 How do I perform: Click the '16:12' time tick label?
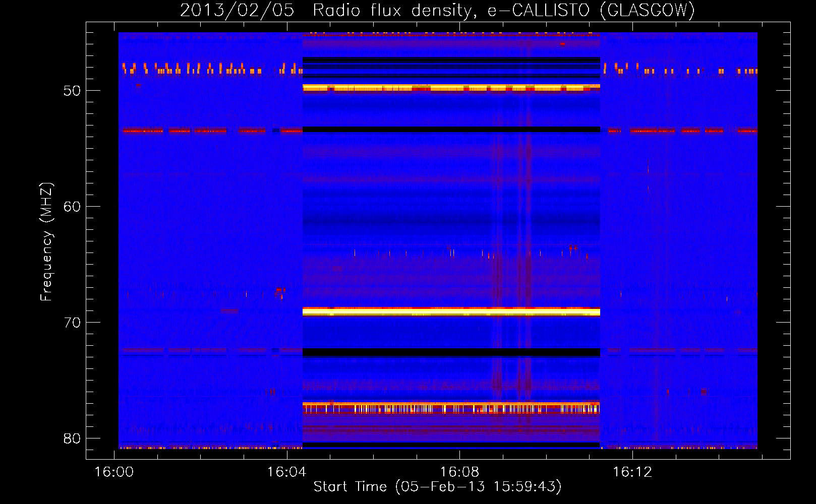click(x=632, y=472)
